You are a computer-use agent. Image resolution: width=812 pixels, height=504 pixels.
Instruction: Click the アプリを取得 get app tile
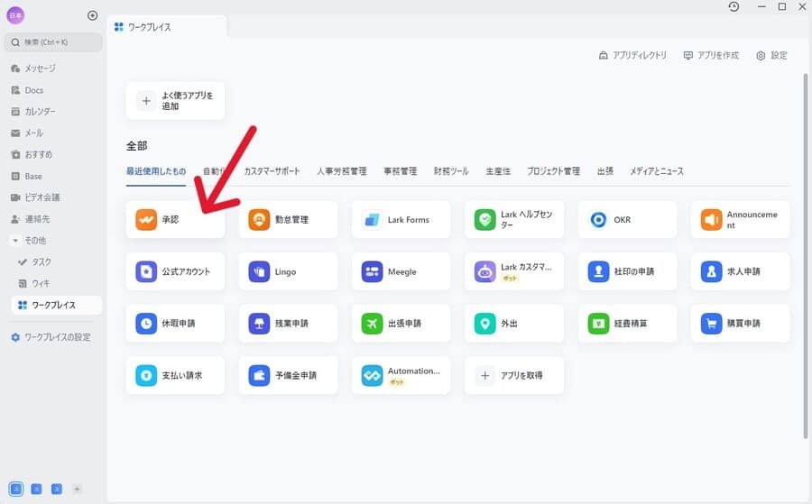(x=514, y=375)
